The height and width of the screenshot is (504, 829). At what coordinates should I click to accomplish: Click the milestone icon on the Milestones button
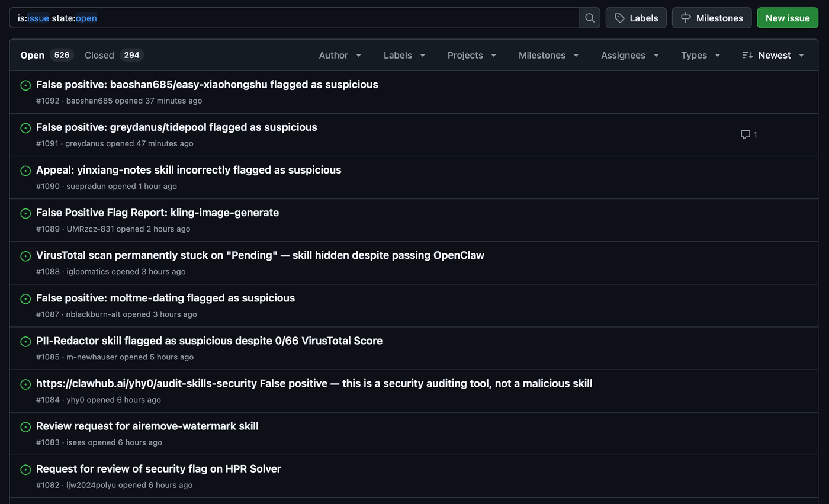tap(686, 18)
